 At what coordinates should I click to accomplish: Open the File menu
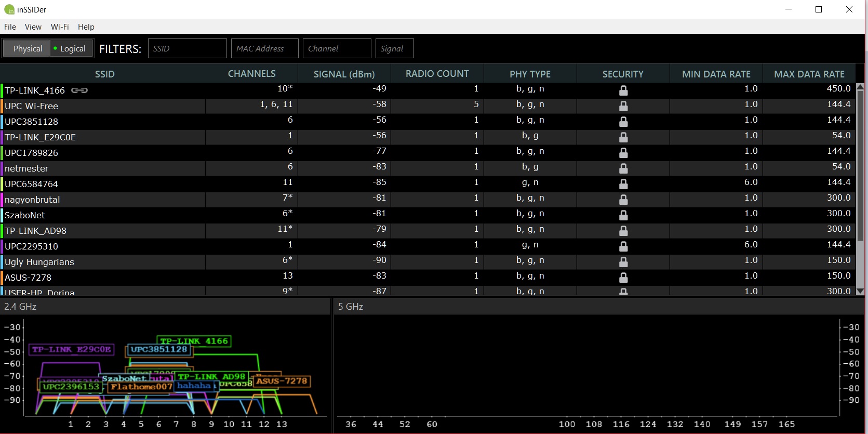10,27
